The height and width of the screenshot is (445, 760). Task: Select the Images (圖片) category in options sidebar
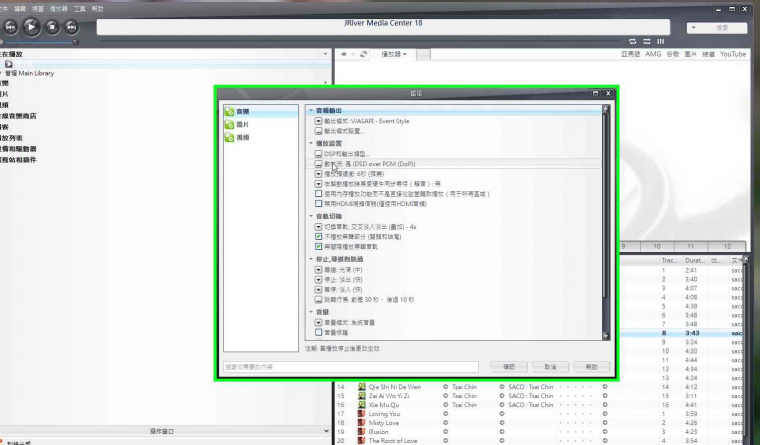261,125
